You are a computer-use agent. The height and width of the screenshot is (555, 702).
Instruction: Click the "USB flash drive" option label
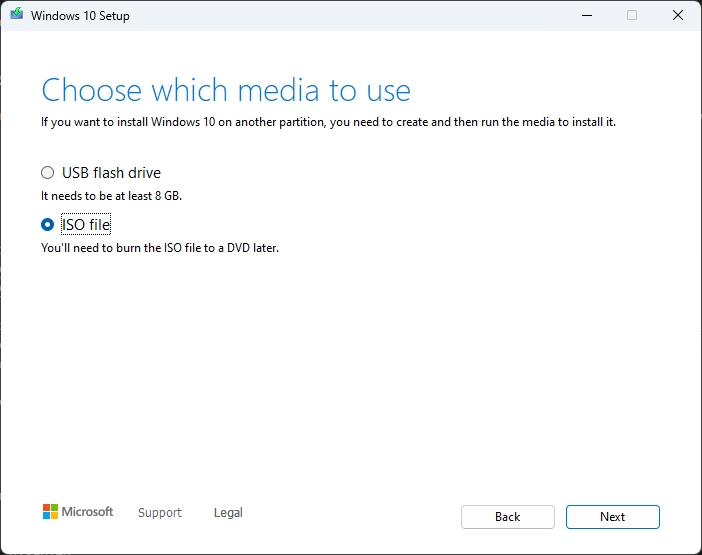coord(111,173)
